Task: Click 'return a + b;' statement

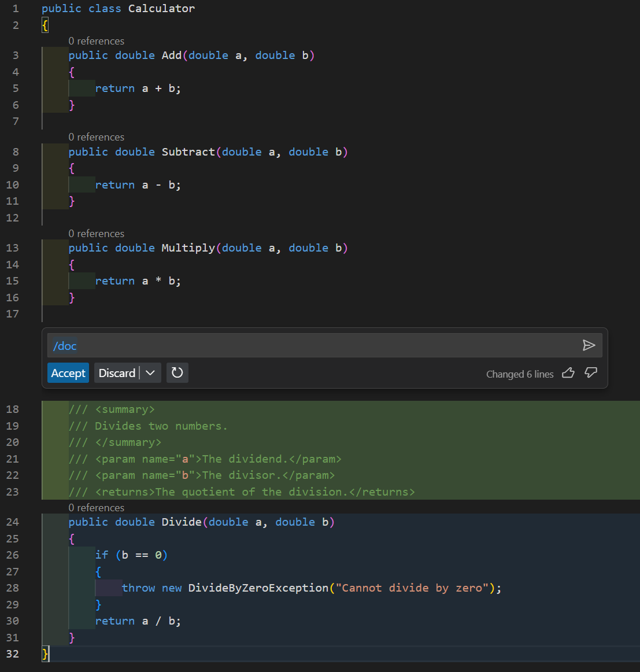Action: (138, 88)
